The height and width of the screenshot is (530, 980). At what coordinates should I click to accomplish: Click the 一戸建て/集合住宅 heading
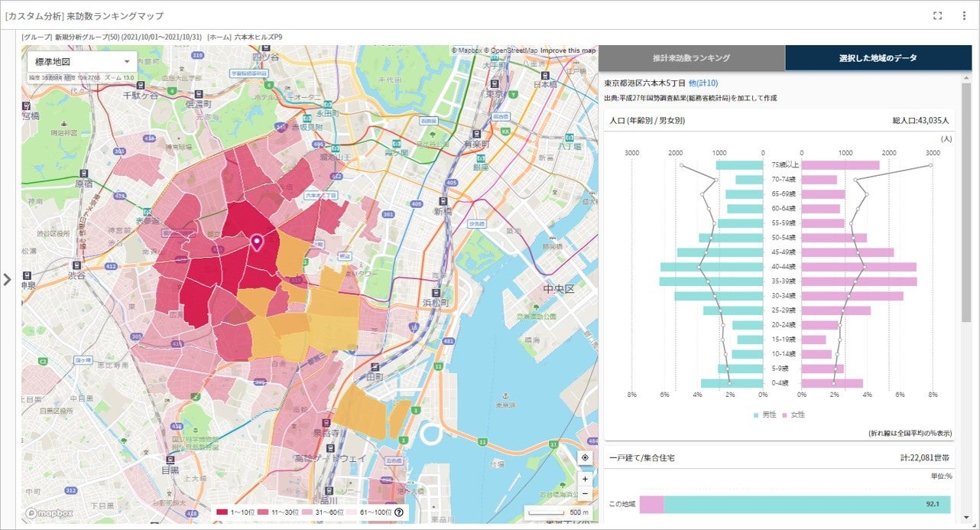(642, 457)
